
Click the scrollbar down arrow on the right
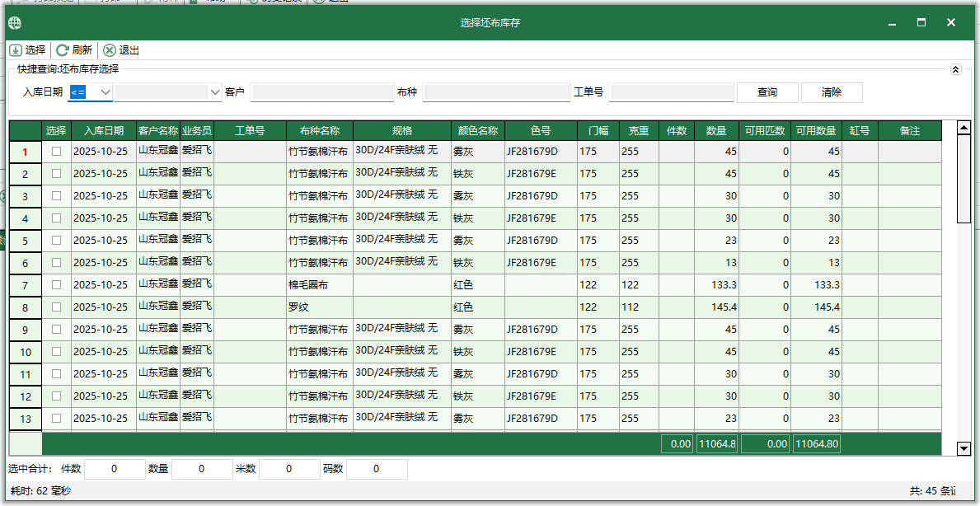point(963,448)
